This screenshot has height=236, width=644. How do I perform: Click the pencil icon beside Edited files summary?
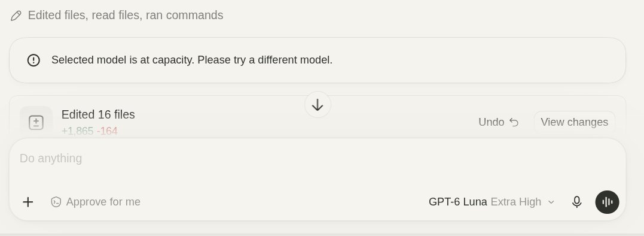tap(16, 16)
